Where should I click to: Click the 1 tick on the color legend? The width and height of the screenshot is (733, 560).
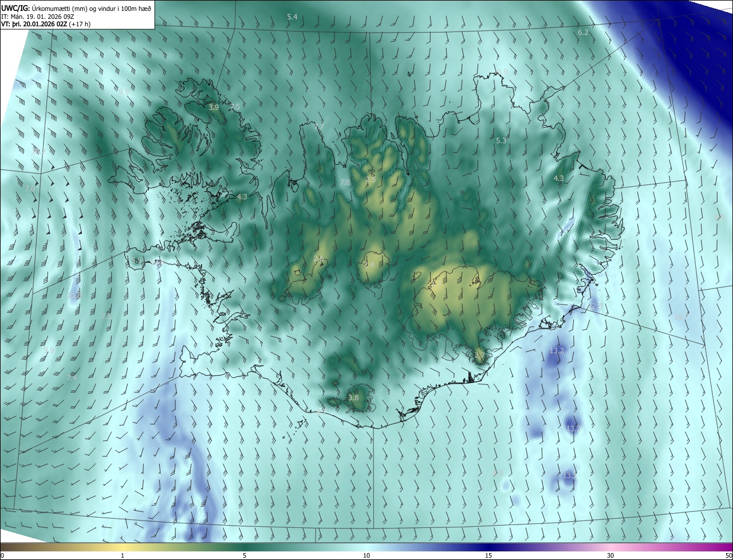coord(123,555)
